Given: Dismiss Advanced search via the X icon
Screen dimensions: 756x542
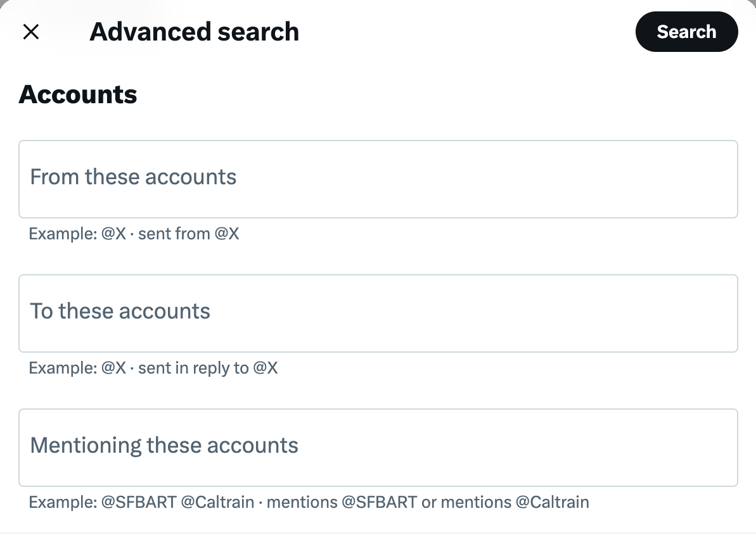Looking at the screenshot, I should [x=30, y=32].
